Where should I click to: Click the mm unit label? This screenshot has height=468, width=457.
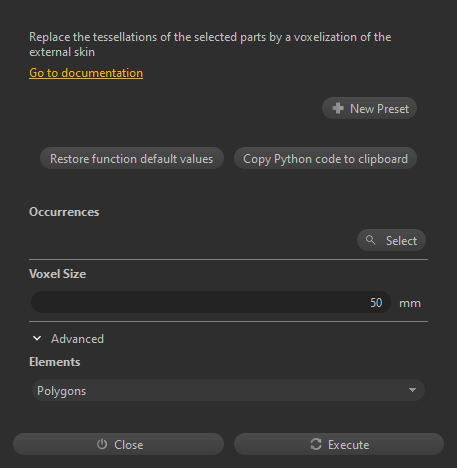(x=410, y=303)
